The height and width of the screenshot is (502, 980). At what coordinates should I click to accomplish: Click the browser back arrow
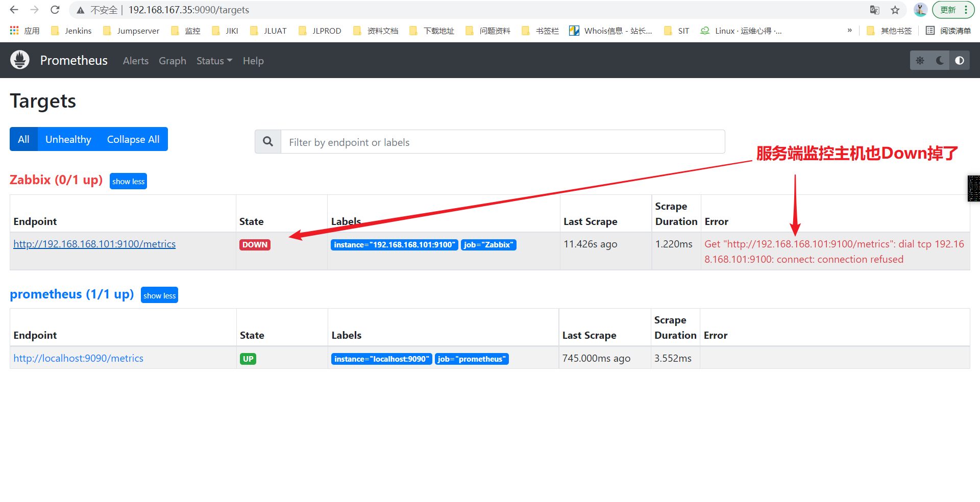(x=14, y=10)
